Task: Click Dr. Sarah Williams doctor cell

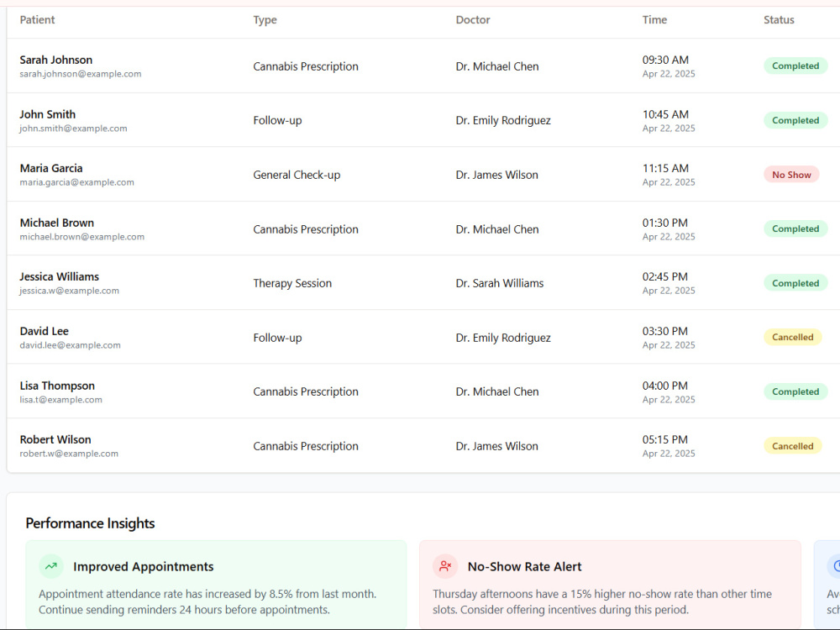Action: click(500, 283)
